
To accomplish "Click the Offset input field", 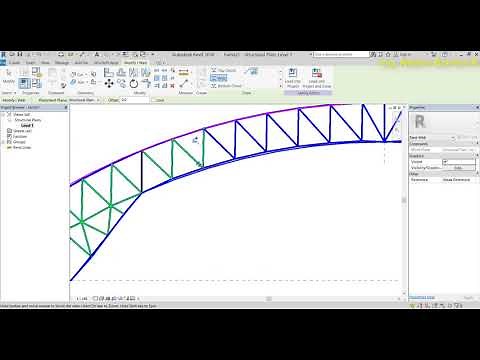I will coord(134,100).
